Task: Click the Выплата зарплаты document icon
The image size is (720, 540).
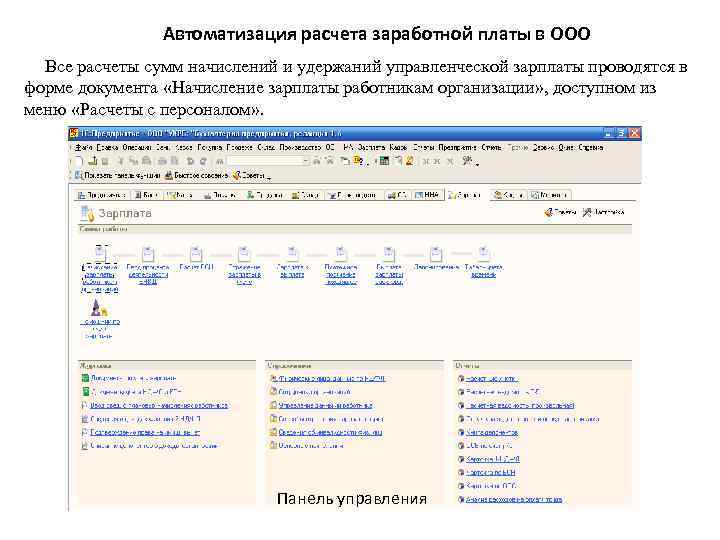Action: [x=388, y=253]
